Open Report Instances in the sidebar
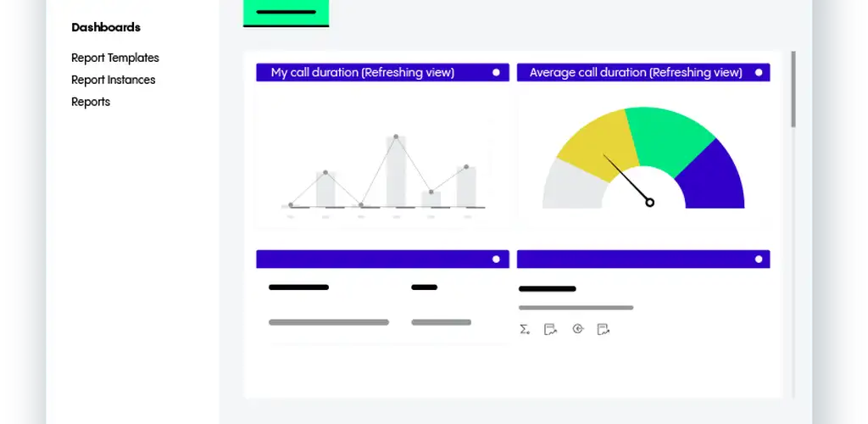 pyautogui.click(x=114, y=80)
